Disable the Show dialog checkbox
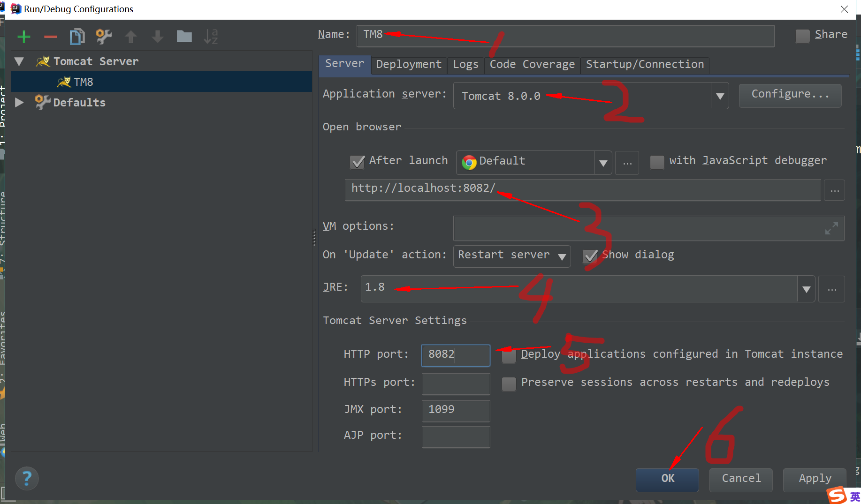861x504 pixels. click(590, 256)
